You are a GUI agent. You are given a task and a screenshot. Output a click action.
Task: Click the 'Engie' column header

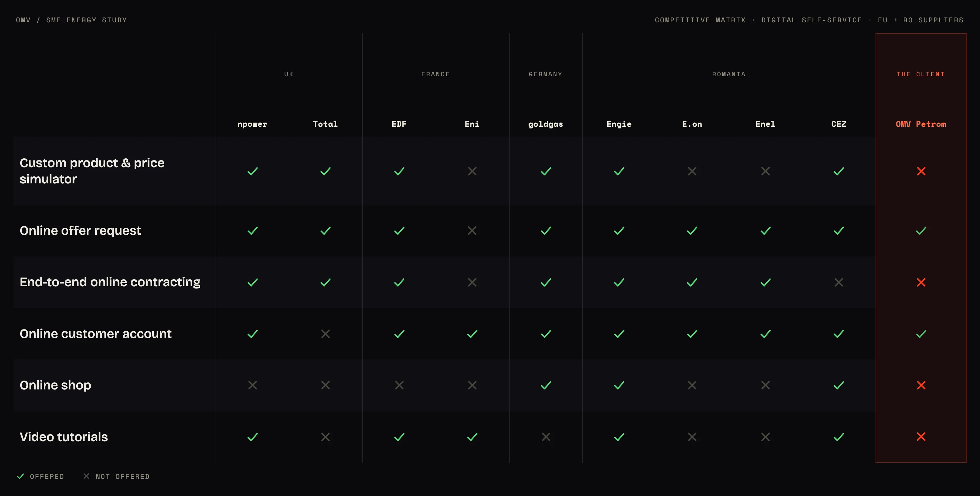coord(619,124)
